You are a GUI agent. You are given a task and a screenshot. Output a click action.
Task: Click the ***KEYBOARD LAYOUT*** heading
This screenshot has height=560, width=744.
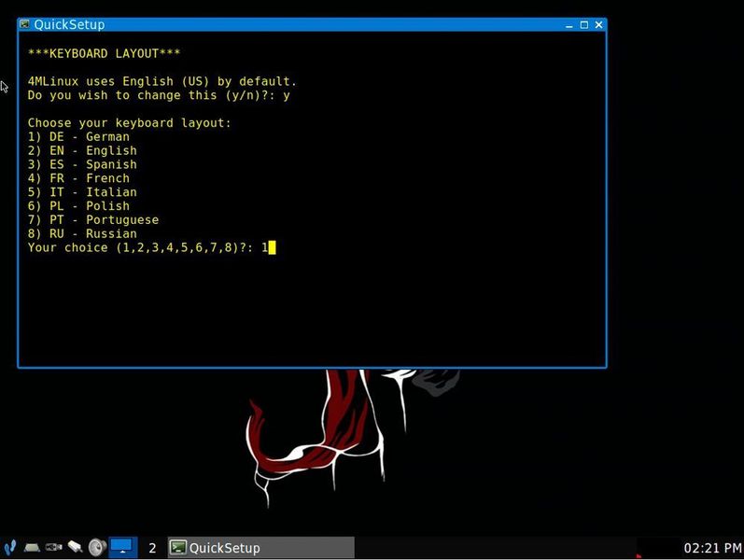pos(104,53)
